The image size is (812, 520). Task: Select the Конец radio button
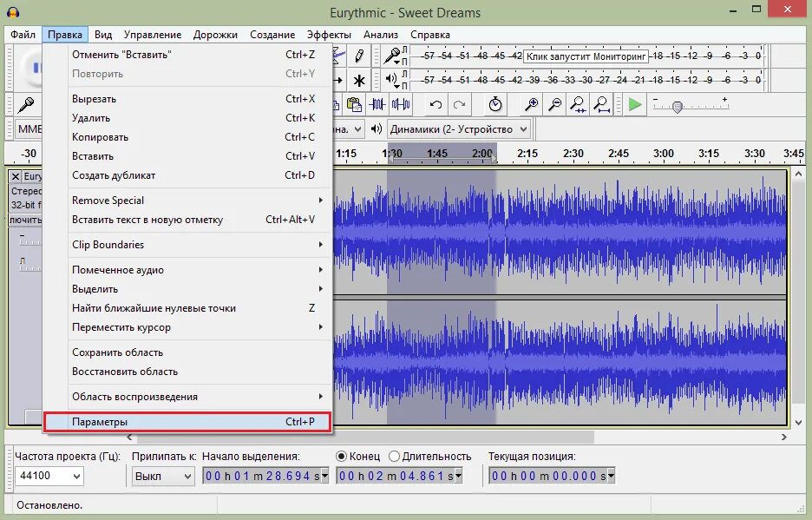(342, 456)
